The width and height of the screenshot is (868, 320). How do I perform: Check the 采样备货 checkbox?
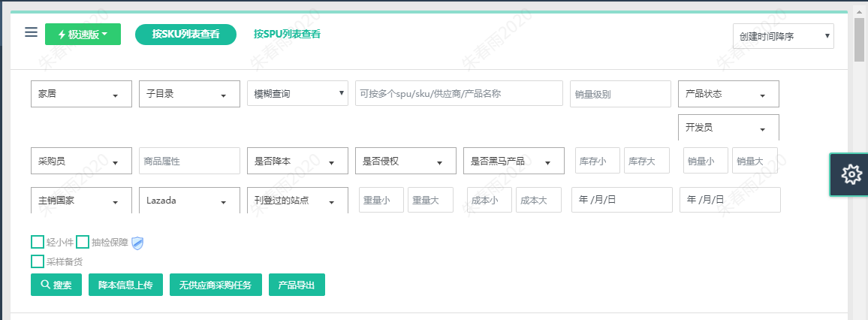38,261
